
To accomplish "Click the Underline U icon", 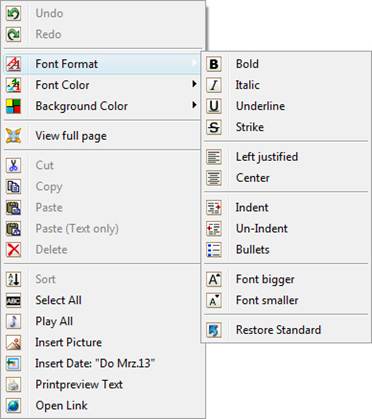I will (214, 106).
